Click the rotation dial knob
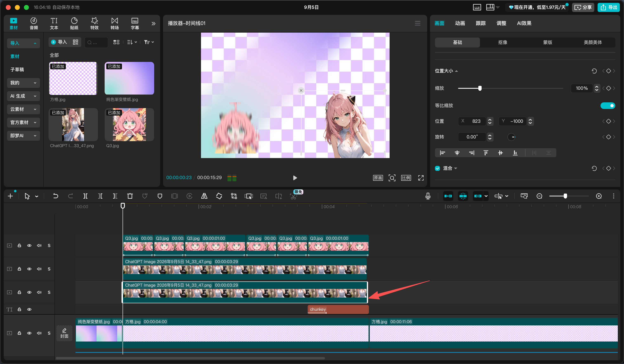Image resolution: width=624 pixels, height=364 pixels. (511, 137)
